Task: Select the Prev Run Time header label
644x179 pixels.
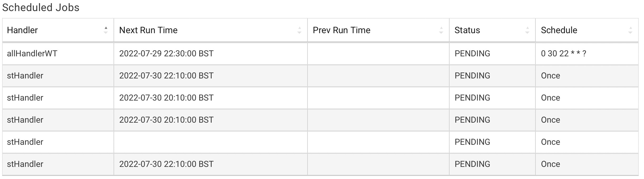Action: pos(341,30)
